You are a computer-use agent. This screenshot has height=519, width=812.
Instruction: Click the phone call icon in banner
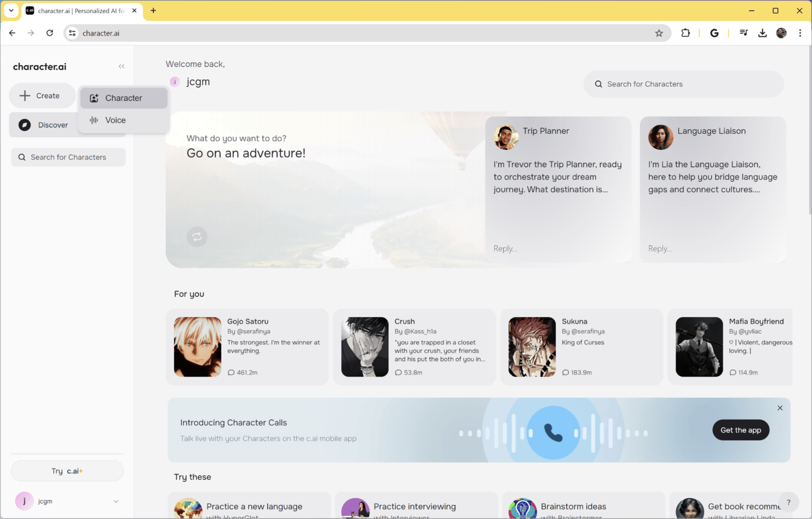coord(553,433)
